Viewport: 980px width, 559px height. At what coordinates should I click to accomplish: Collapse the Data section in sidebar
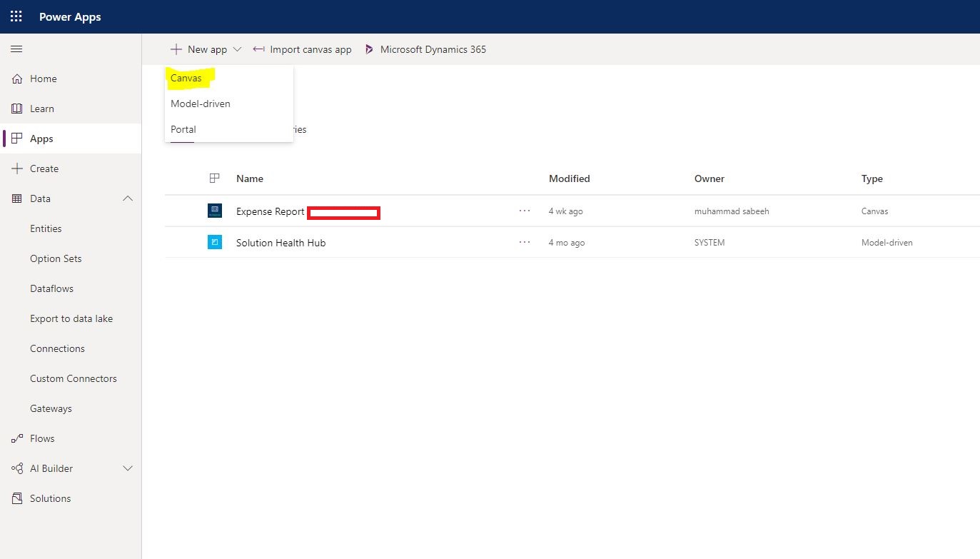(x=127, y=198)
